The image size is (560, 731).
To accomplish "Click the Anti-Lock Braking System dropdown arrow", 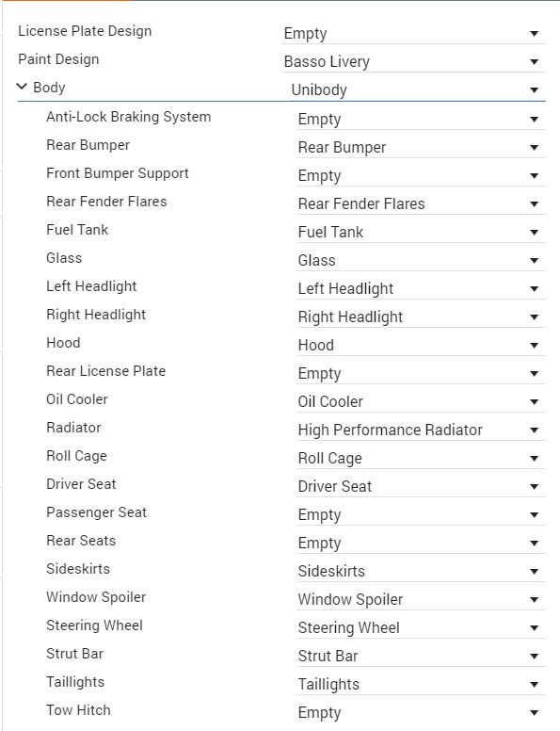I will click(535, 120).
